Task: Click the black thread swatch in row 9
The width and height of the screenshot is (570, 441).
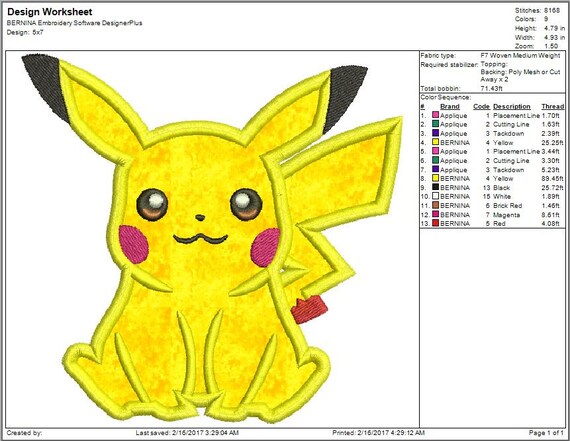Action: tap(435, 188)
